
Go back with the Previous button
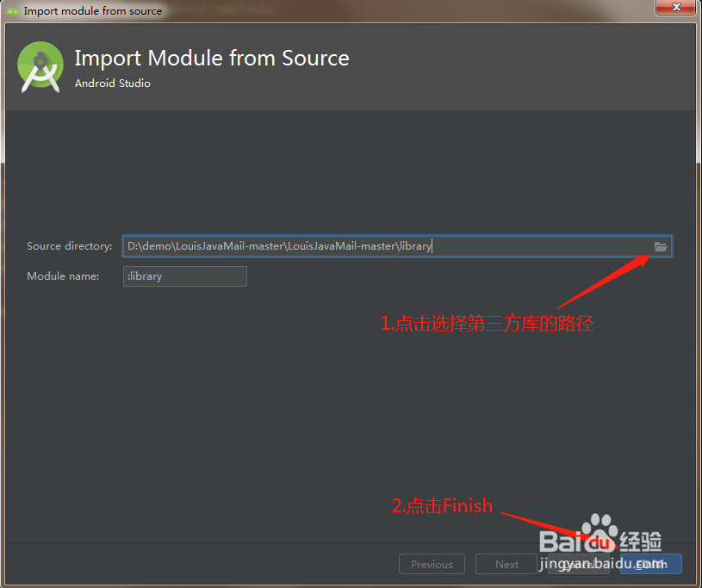(x=432, y=564)
